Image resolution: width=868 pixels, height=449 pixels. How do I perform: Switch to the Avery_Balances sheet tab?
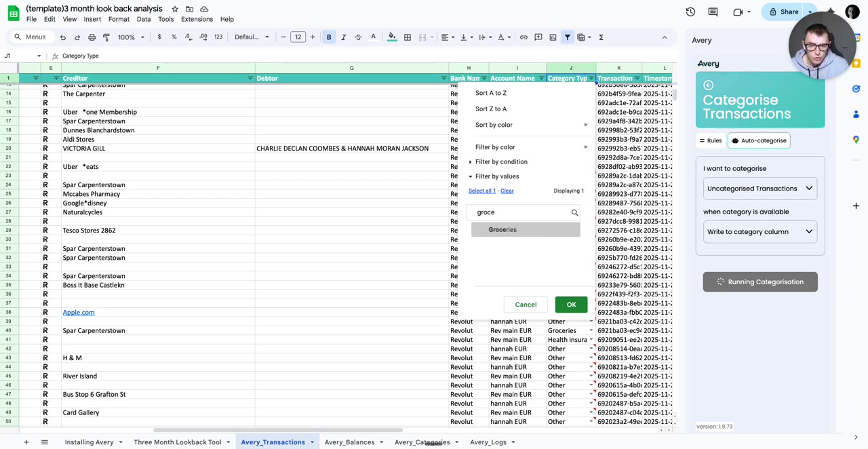tap(349, 442)
